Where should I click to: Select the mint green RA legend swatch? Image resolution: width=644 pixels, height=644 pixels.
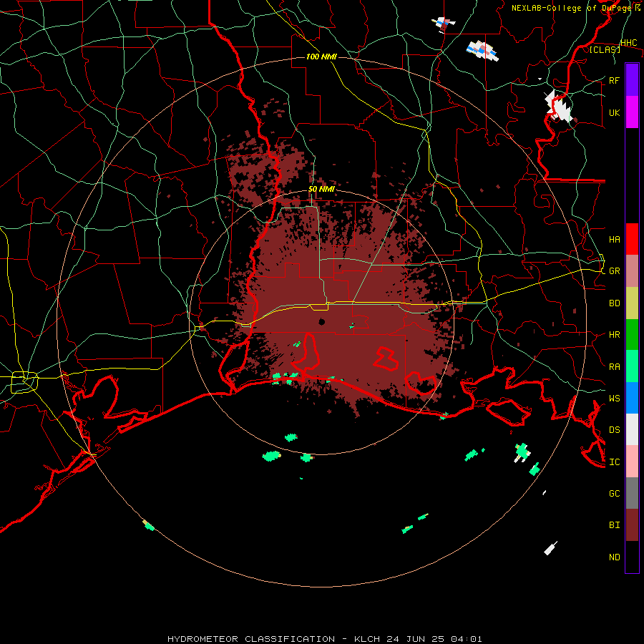coord(632,366)
